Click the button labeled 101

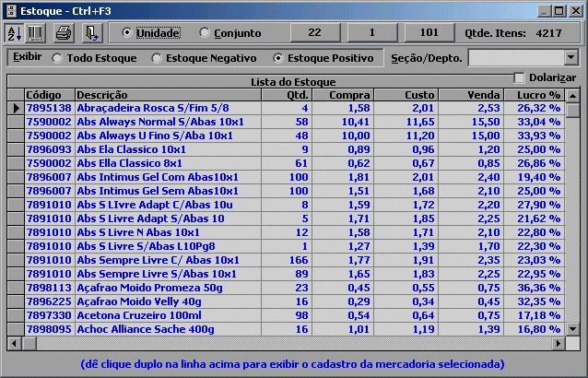click(428, 33)
